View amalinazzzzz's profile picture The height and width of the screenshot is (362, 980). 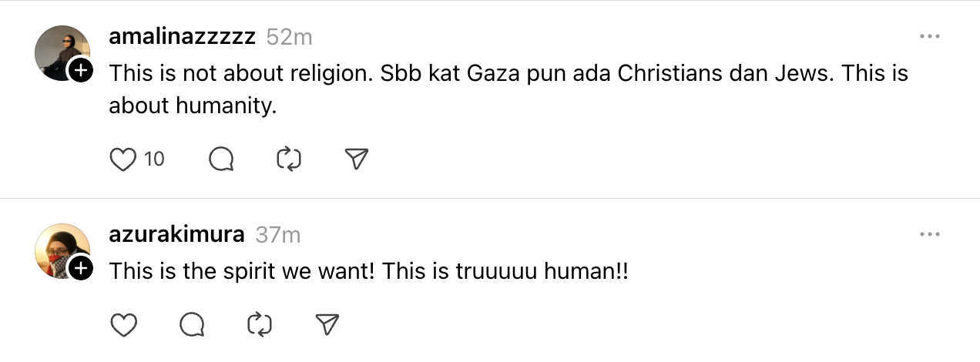(x=60, y=51)
